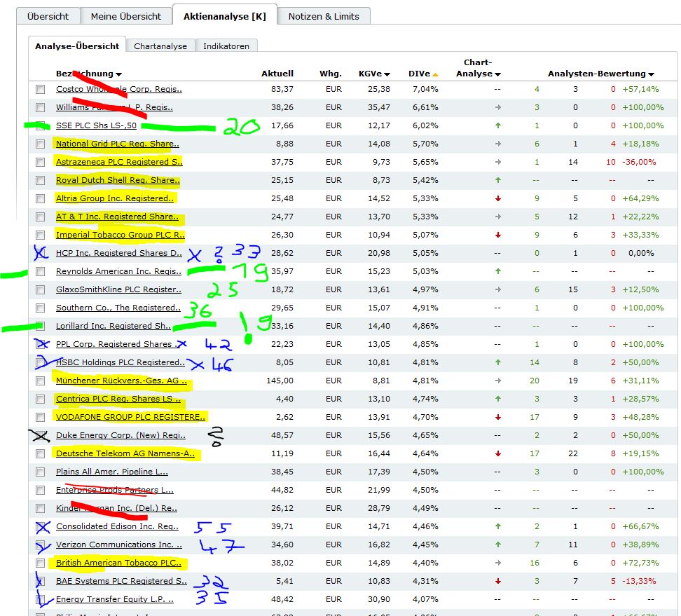
Task: Check the AT & T Inc. checkbox
Action: pos(41,217)
